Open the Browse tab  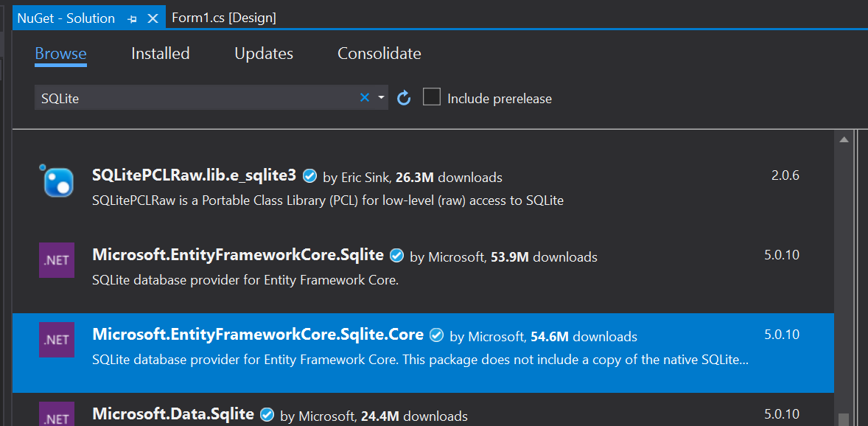tap(61, 54)
